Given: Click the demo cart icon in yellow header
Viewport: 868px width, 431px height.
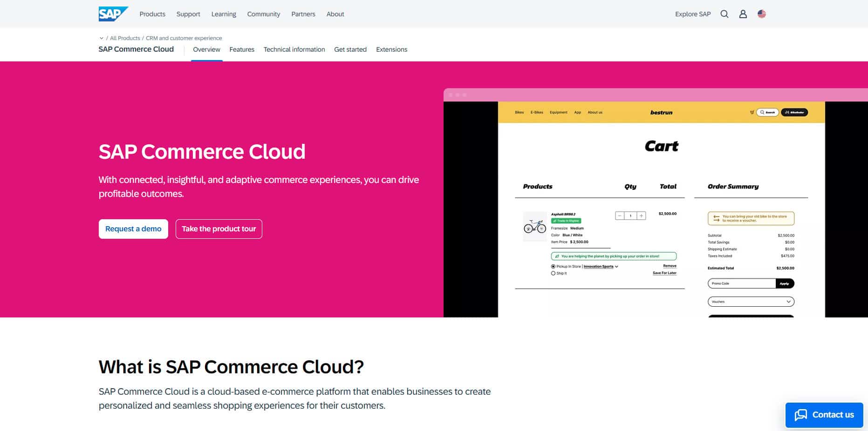Looking at the screenshot, I should (752, 112).
